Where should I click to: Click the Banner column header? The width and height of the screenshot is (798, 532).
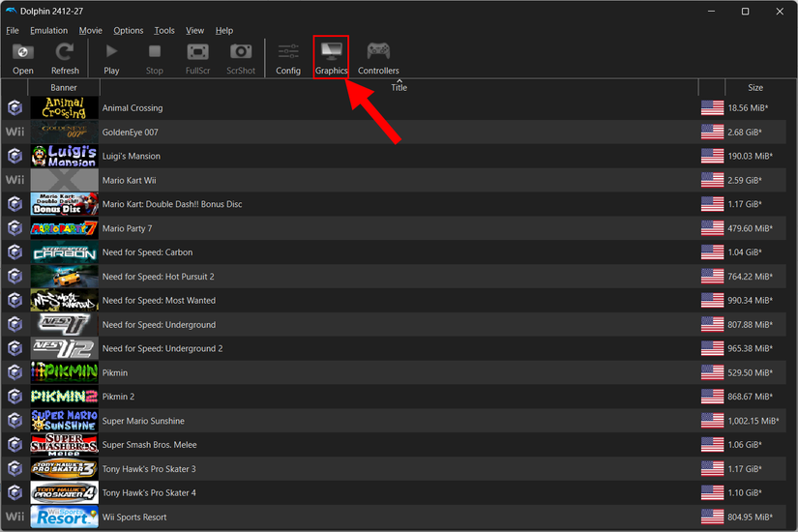click(64, 88)
